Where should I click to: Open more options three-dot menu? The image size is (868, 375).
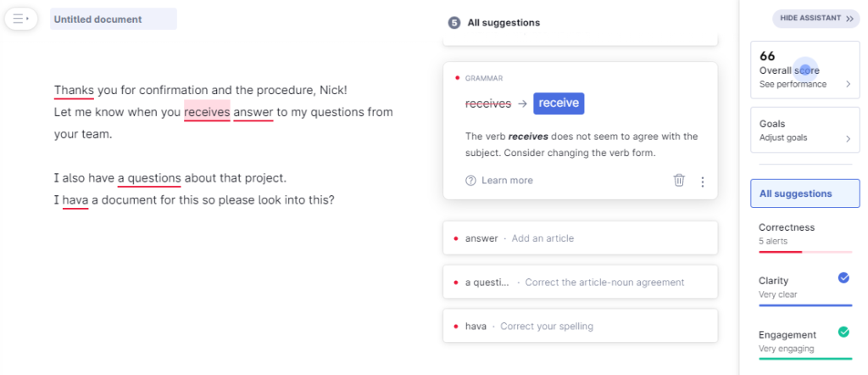702,181
